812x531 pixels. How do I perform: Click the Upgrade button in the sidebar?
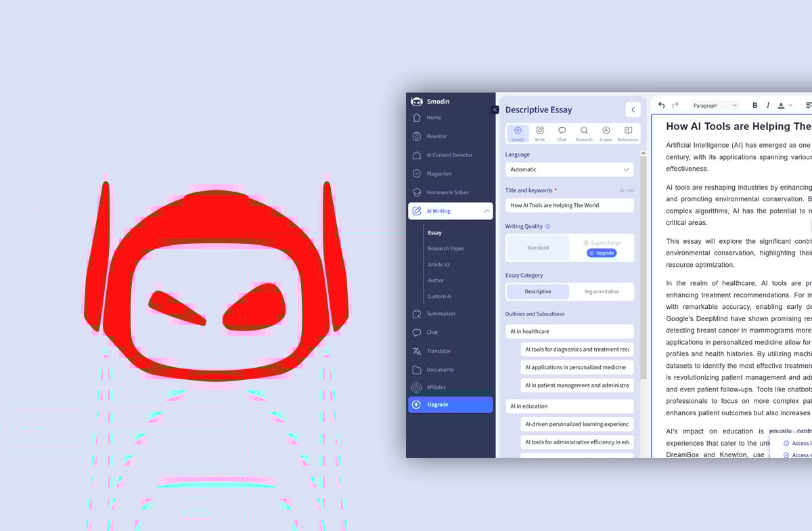click(451, 404)
